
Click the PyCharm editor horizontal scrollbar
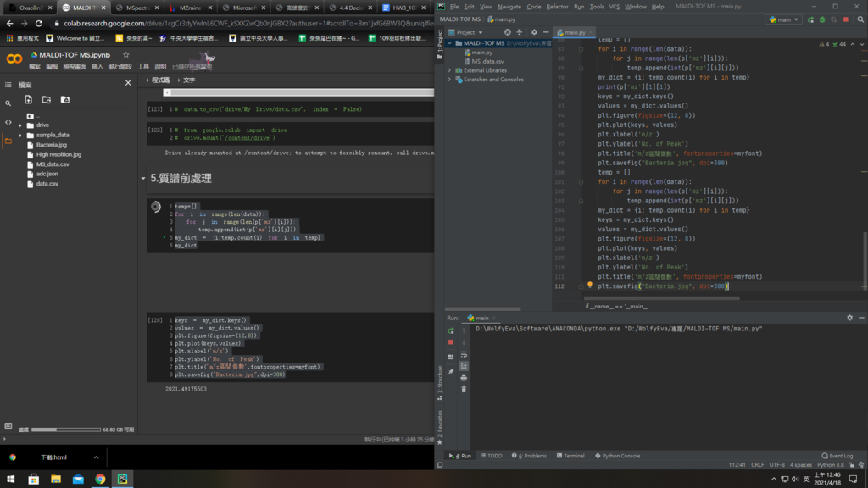click(x=662, y=298)
